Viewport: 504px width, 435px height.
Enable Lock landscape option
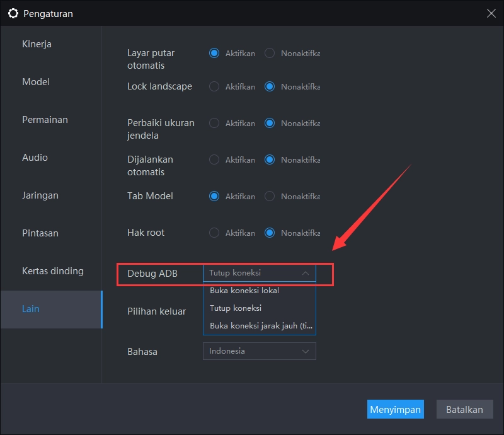pyautogui.click(x=214, y=86)
